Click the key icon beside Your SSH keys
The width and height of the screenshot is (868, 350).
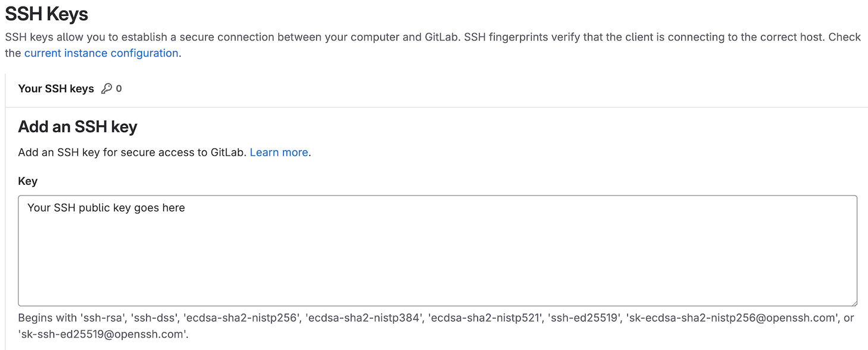point(106,88)
